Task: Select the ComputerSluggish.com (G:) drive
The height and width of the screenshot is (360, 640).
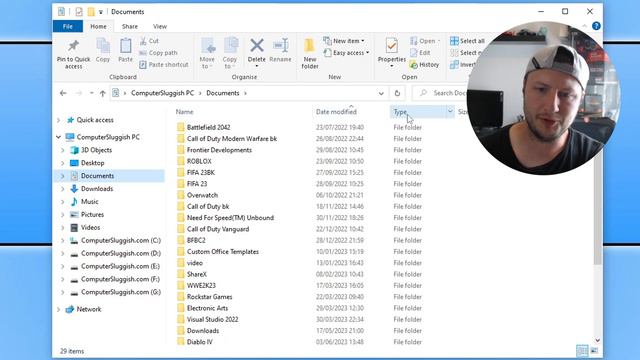Action: pyautogui.click(x=121, y=292)
